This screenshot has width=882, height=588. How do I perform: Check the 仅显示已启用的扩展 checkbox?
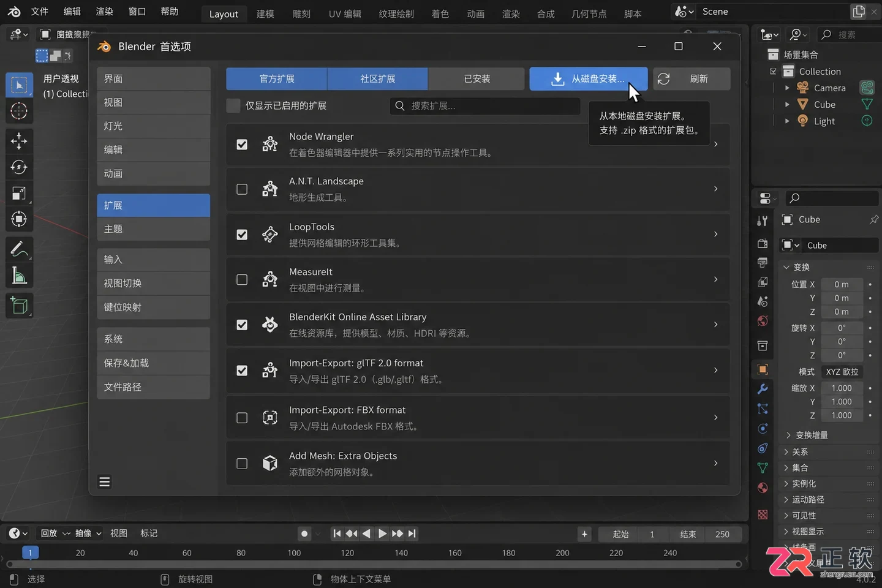[233, 105]
